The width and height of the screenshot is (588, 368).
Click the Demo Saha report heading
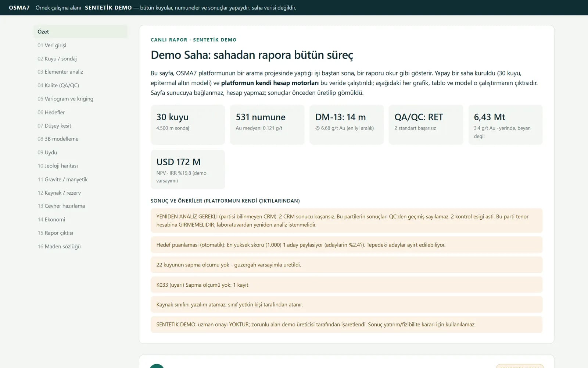[x=252, y=55]
